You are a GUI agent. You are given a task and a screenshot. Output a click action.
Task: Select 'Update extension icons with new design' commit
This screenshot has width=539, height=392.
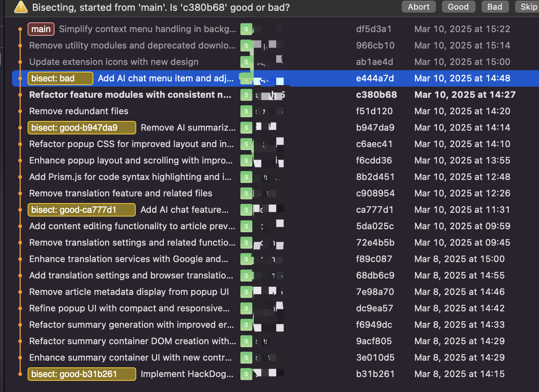click(x=114, y=62)
